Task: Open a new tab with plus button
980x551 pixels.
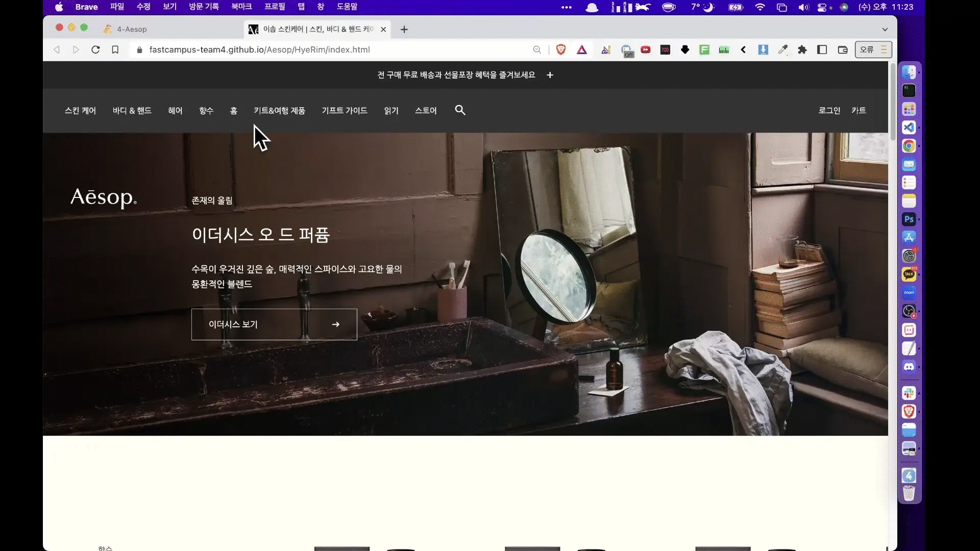Action: [404, 30]
